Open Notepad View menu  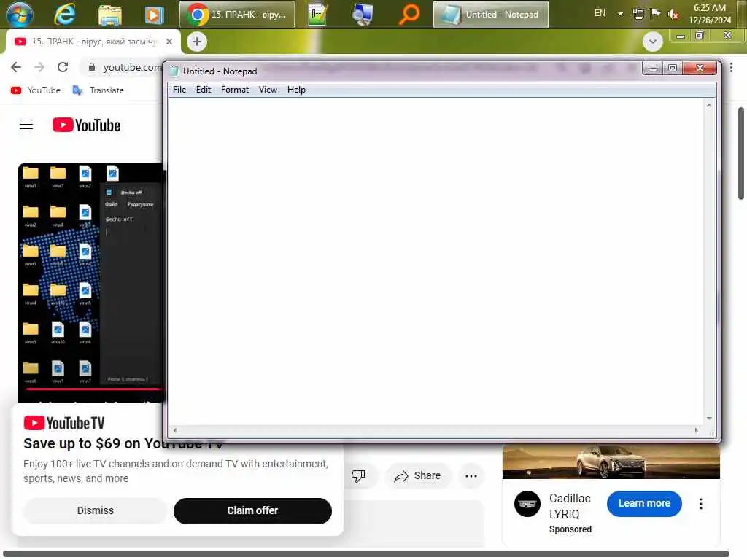(268, 90)
